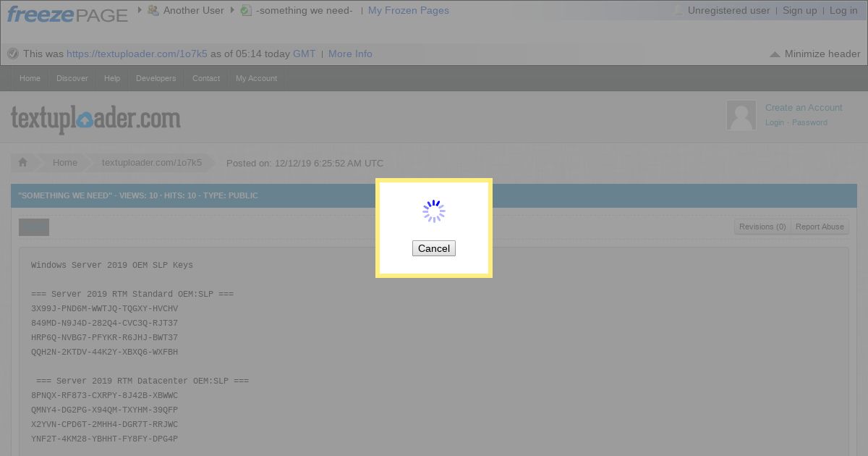Click Minimize header
This screenshot has width=868, height=456.
click(x=815, y=54)
